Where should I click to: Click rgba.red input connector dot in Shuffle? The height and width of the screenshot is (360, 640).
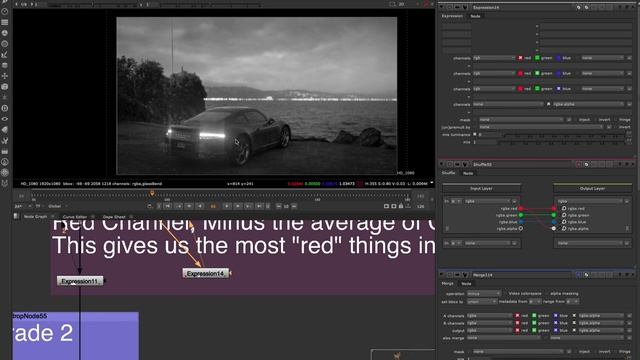pyautogui.click(x=521, y=209)
